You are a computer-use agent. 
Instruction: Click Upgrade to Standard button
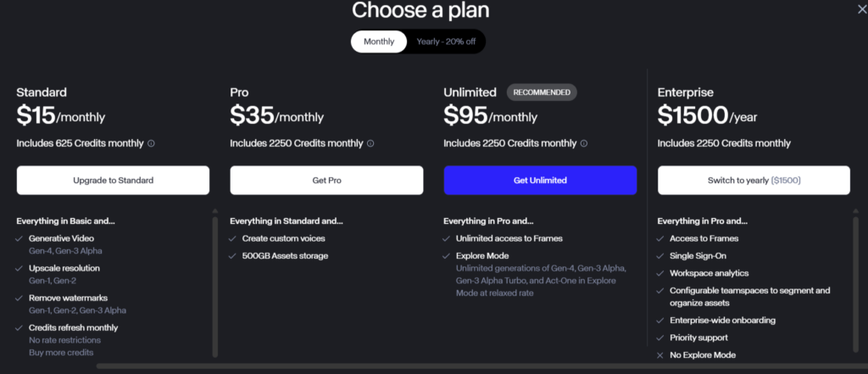113,180
